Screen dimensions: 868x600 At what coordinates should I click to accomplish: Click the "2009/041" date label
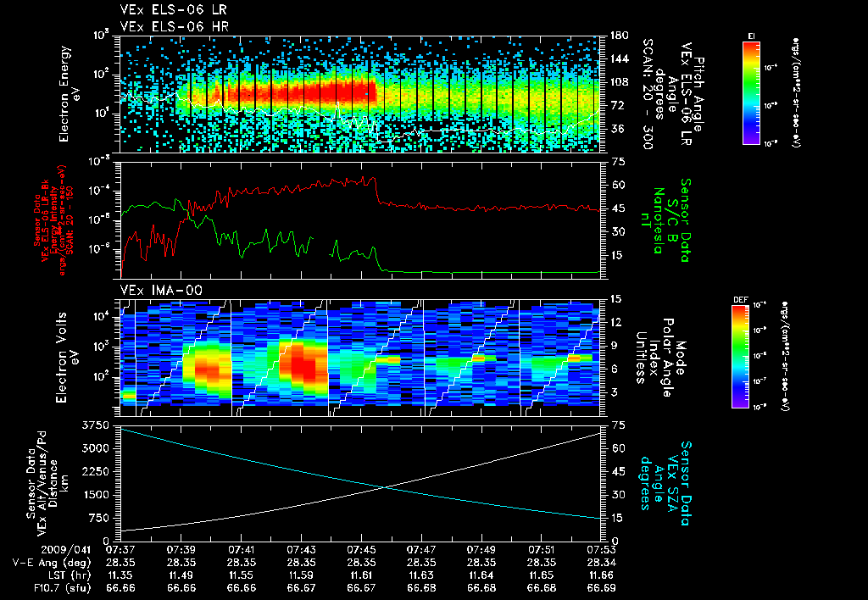pos(66,550)
